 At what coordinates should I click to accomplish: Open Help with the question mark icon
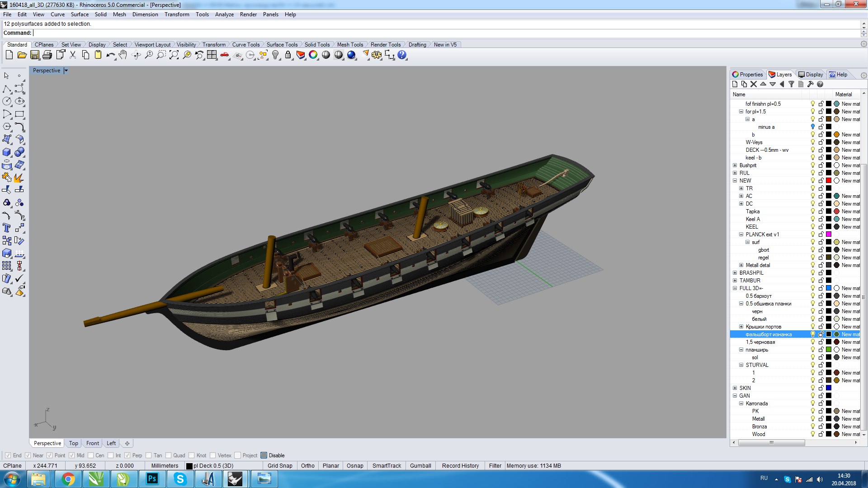(x=402, y=55)
